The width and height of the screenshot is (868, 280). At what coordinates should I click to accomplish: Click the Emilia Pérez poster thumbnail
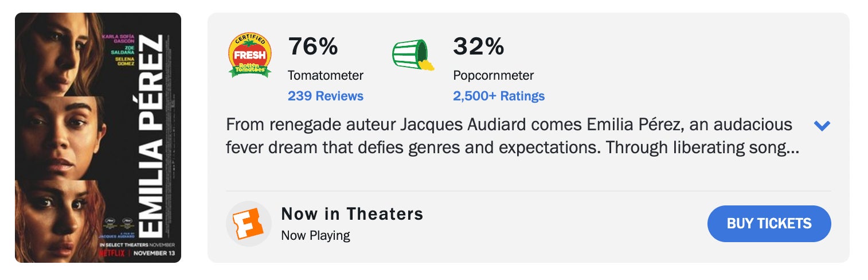98,138
